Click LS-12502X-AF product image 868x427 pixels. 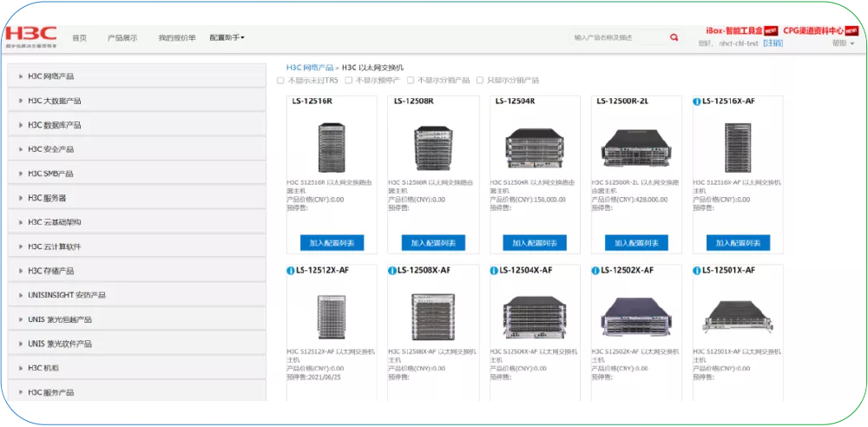(x=636, y=317)
